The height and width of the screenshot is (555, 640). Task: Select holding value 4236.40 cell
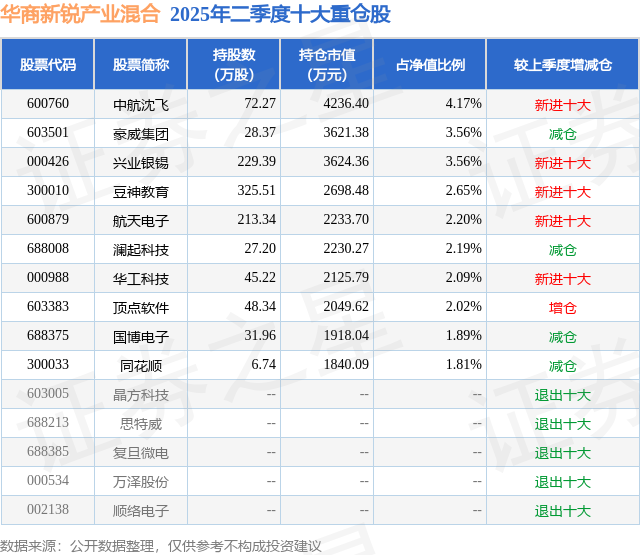point(346,104)
